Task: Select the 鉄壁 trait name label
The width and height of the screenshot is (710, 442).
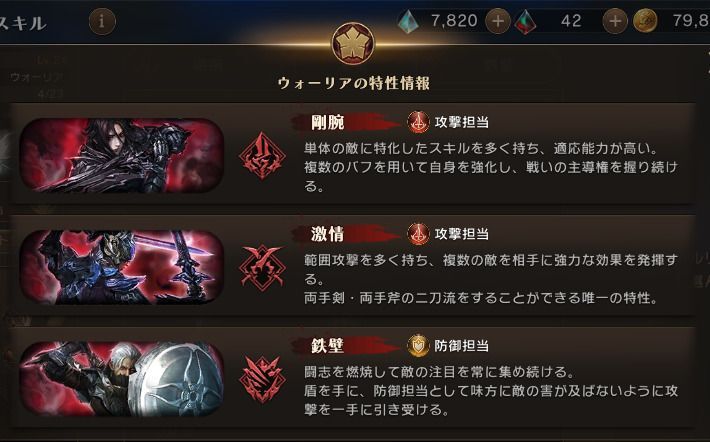Action: 328,346
